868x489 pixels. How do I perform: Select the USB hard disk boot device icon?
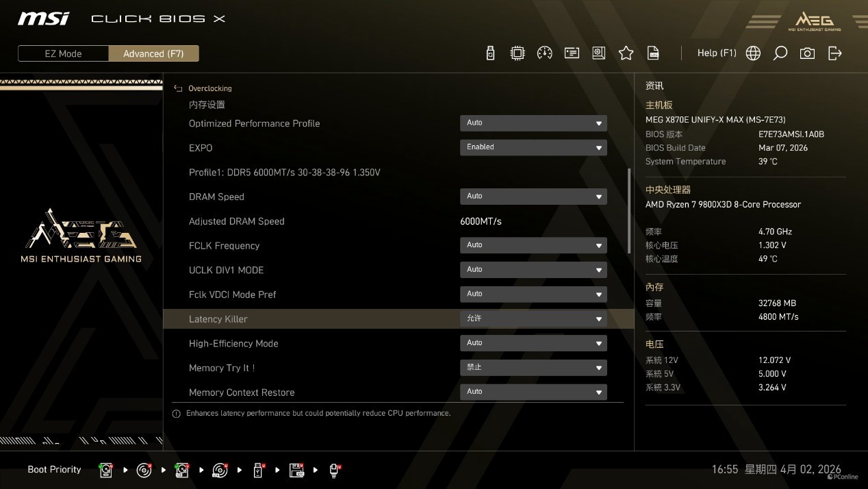(182, 470)
